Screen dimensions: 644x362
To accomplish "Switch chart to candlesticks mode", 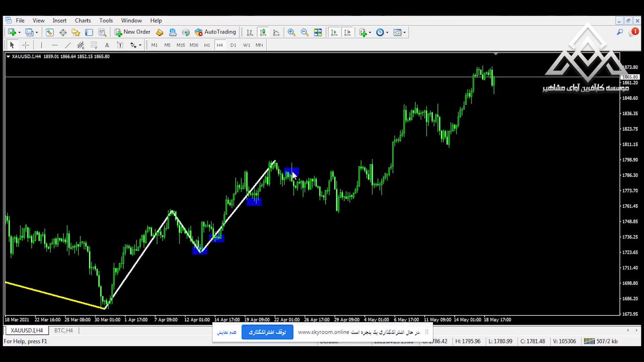I will tap(263, 33).
